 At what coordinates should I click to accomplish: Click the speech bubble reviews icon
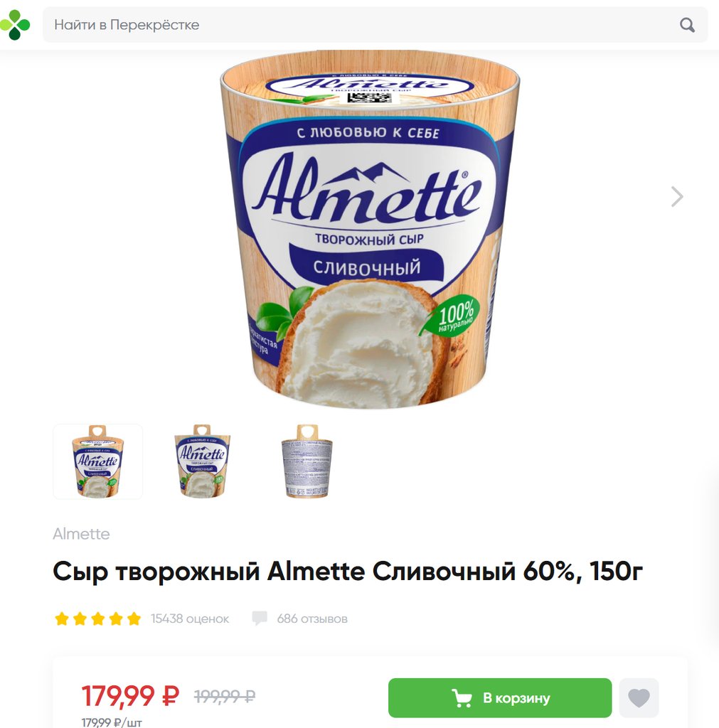pos(260,619)
